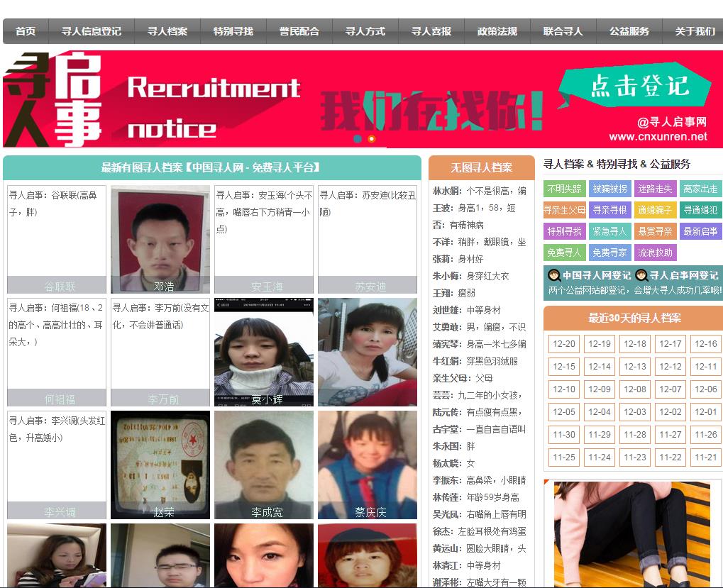This screenshot has width=723, height=588.
Task: Open the 谷联联 notice card
Action: pos(57,240)
